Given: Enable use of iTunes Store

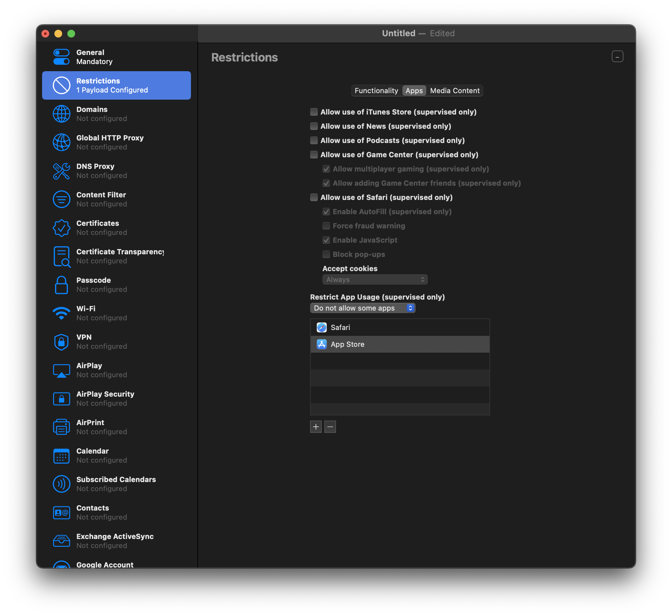Looking at the screenshot, I should coord(314,112).
